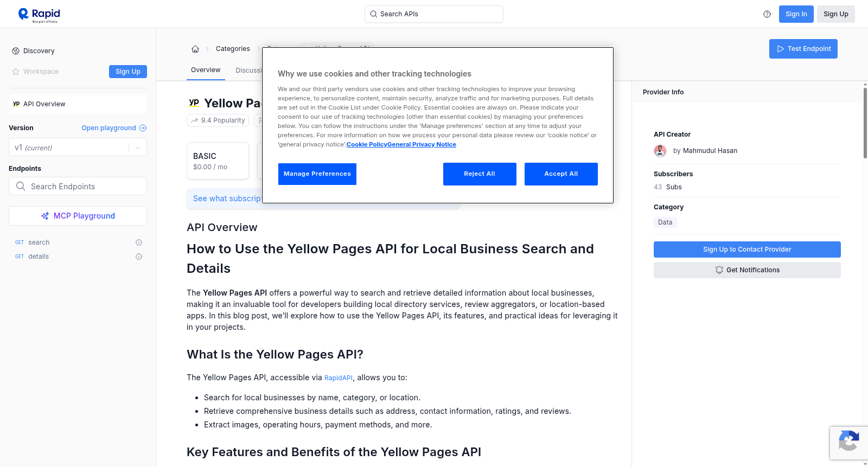Click Accept All cookies

pos(561,174)
